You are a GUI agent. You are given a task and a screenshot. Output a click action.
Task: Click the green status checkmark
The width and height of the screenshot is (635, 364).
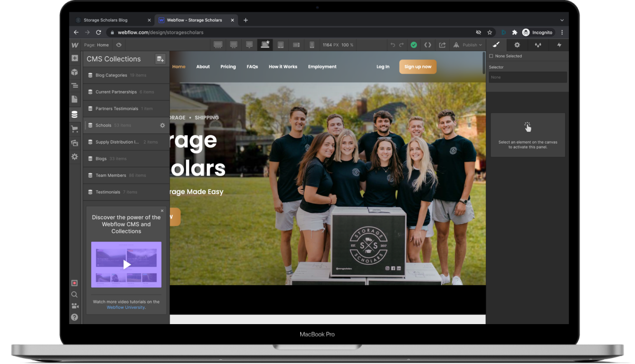[x=414, y=45]
